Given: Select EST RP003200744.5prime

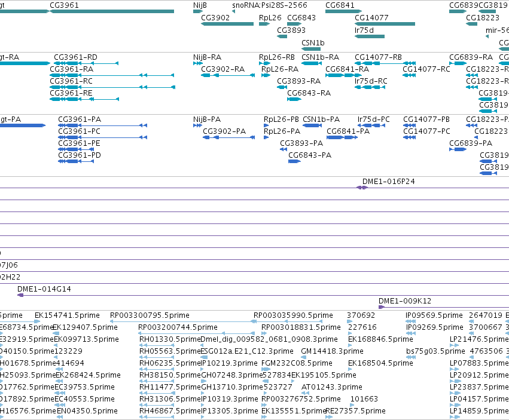Looking at the screenshot, I should pyautogui.click(x=178, y=327).
